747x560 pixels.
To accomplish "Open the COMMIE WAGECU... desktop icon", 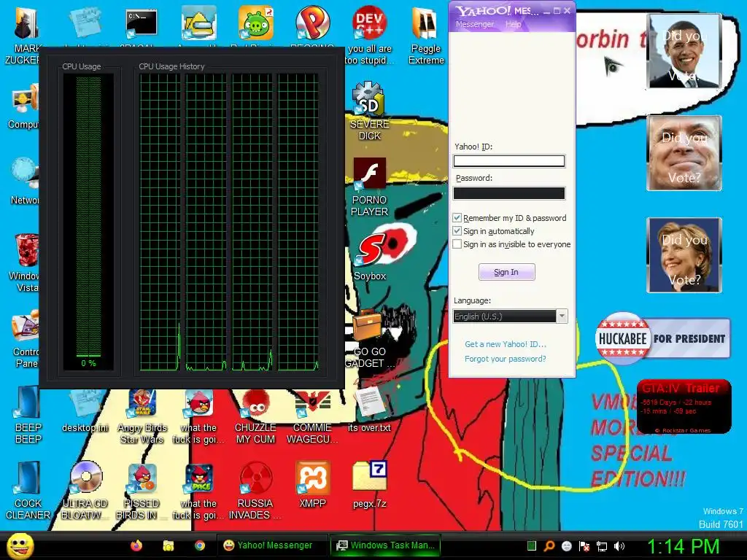I will click(312, 403).
